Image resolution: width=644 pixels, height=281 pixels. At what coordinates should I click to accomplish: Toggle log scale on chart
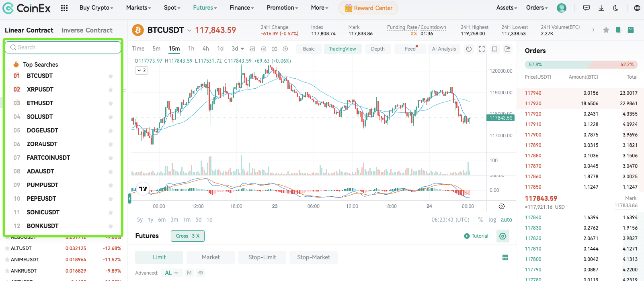click(x=492, y=220)
